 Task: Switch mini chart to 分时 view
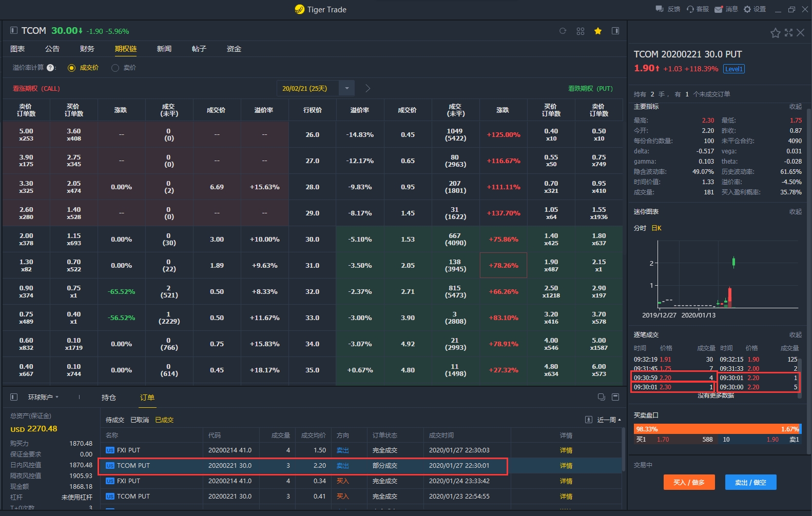coord(640,228)
